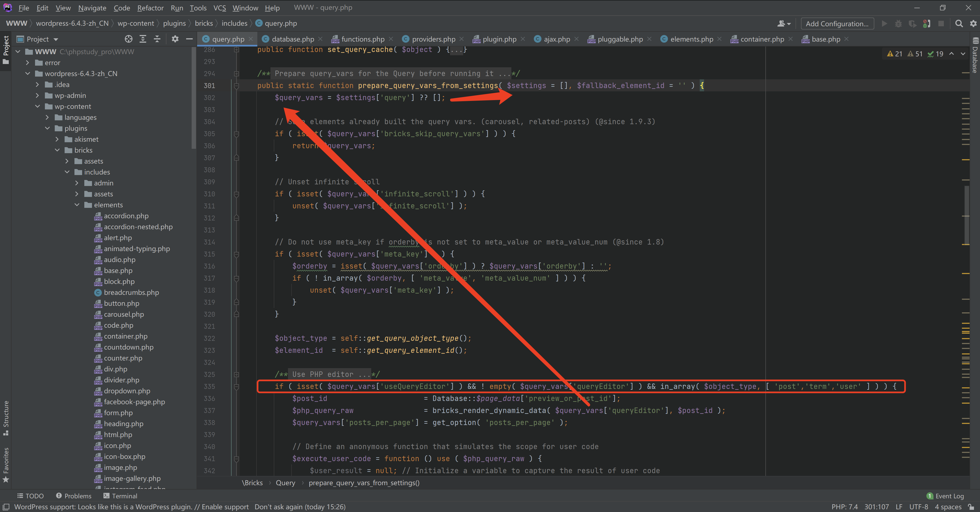Open the Database side panel
Viewport: 980px width, 512px height.
[x=975, y=55]
